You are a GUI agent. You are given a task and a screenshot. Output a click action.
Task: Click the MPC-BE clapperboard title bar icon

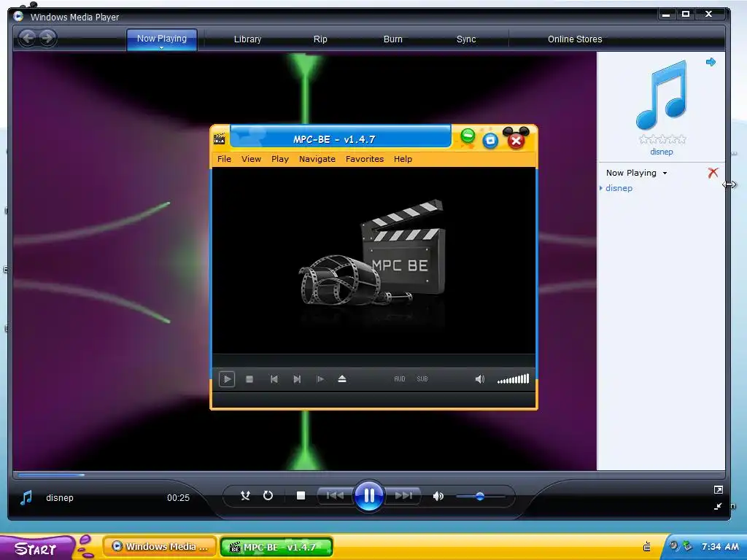(x=219, y=139)
